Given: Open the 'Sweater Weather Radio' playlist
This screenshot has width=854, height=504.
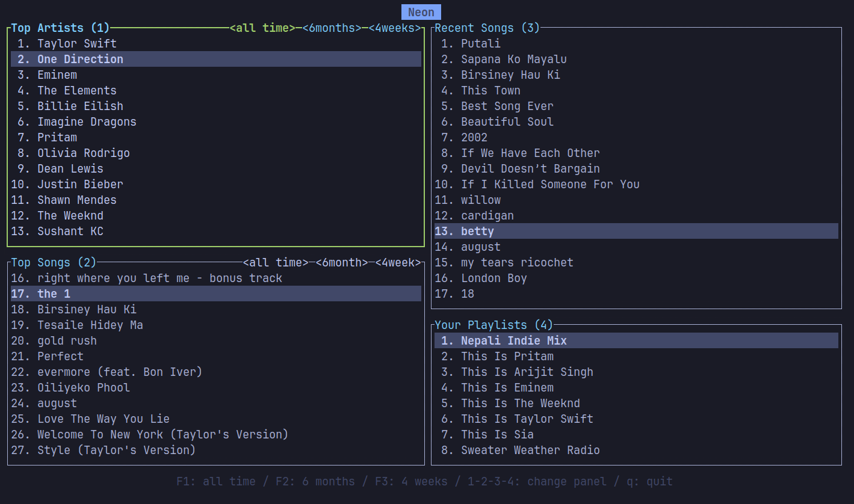Looking at the screenshot, I should [530, 450].
